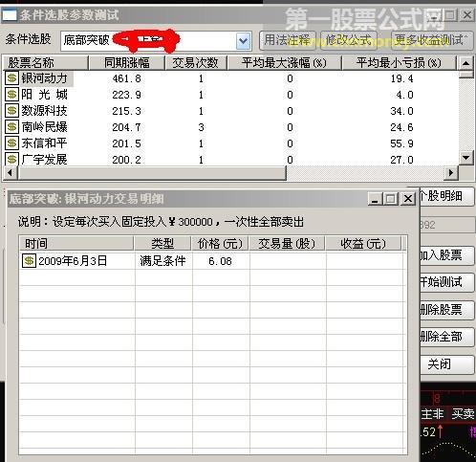Viewport: 476px width, 462px height.
Task: Click the horizontal scrollbar right arrow
Action: point(451,173)
